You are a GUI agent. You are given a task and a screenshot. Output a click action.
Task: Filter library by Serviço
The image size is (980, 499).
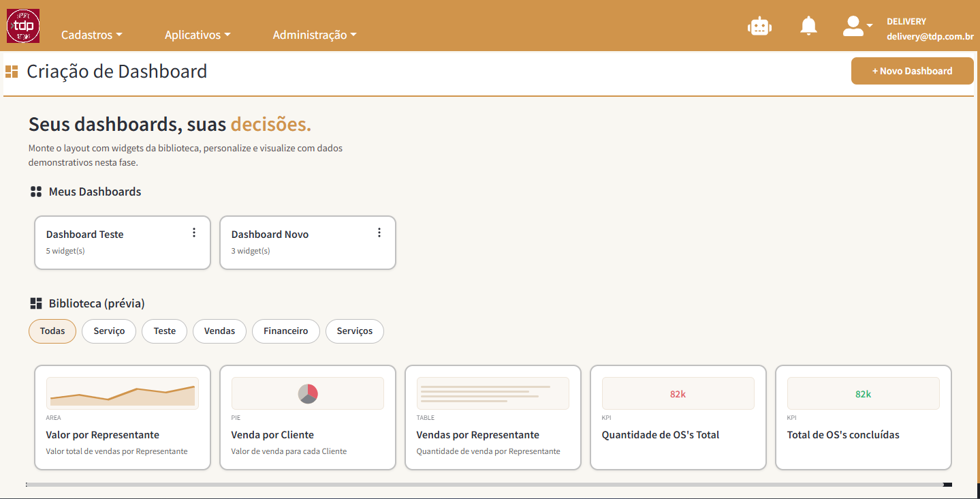109,331
